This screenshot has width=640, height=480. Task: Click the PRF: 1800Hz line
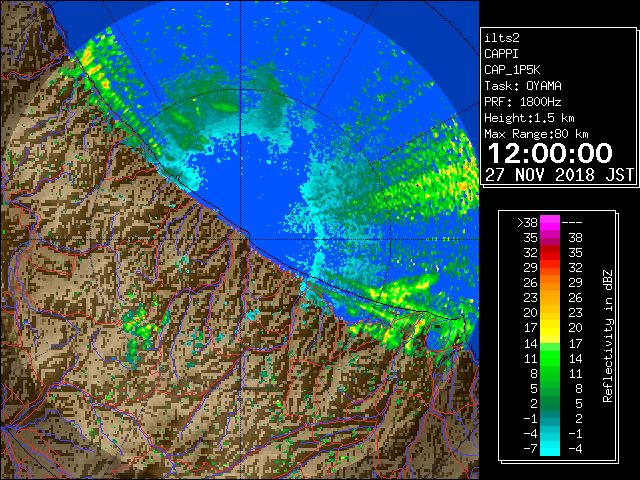coord(523,102)
